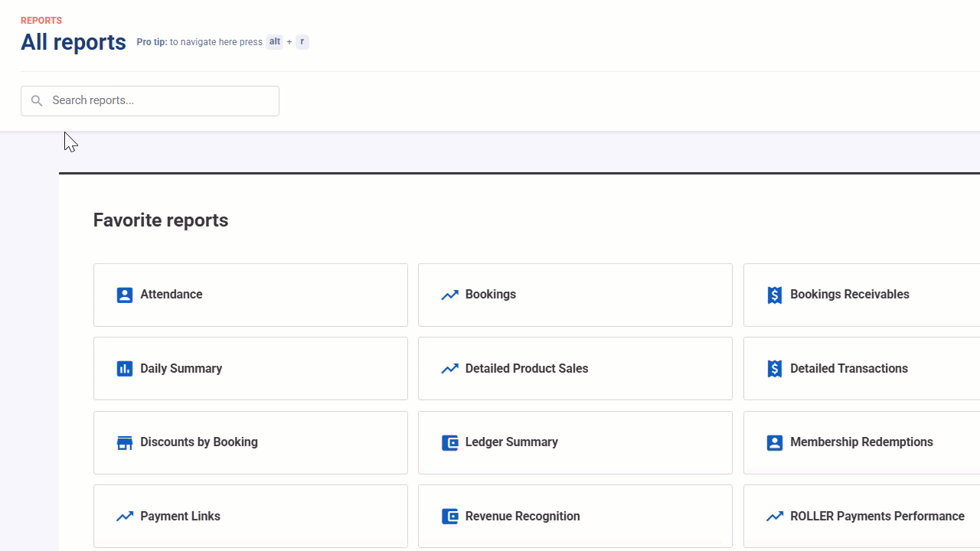The image size is (980, 551).
Task: Open the Attendance report
Action: tap(250, 295)
